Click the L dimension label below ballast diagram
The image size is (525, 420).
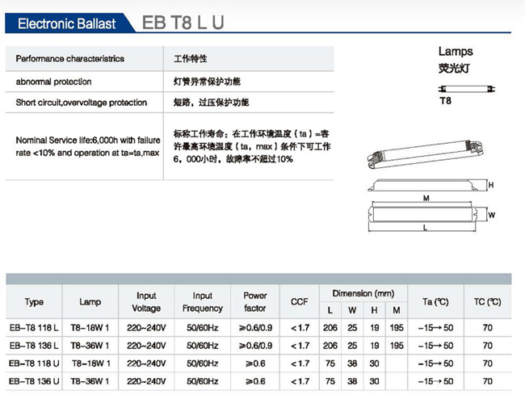425,229
